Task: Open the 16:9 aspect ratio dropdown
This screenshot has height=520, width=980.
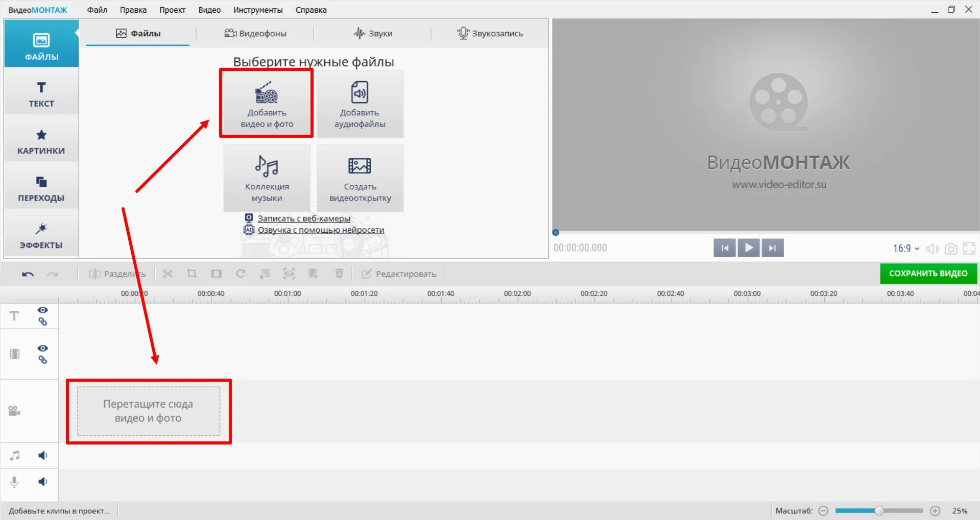Action: pyautogui.click(x=906, y=249)
